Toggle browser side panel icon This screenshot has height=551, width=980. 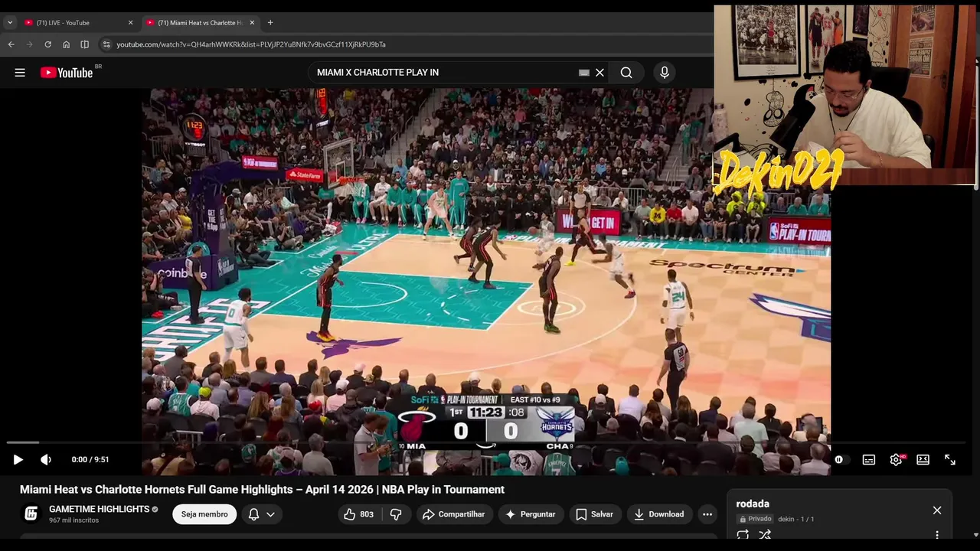click(x=84, y=44)
